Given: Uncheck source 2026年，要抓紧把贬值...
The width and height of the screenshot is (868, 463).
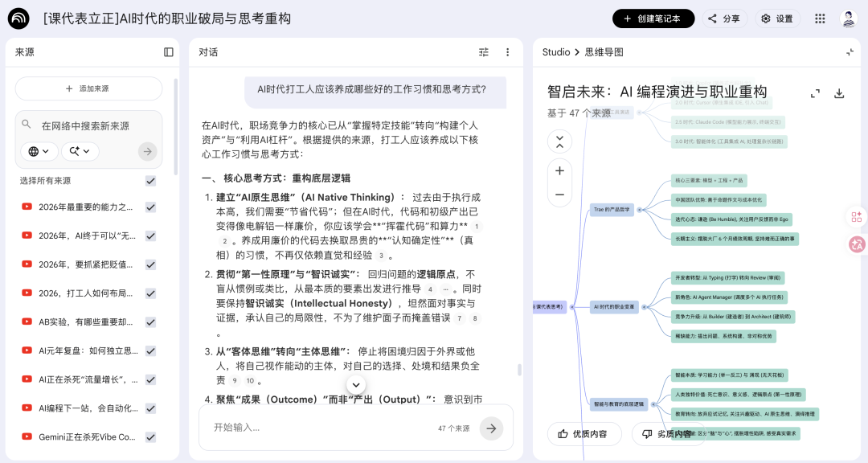Looking at the screenshot, I should pyautogui.click(x=150, y=264).
